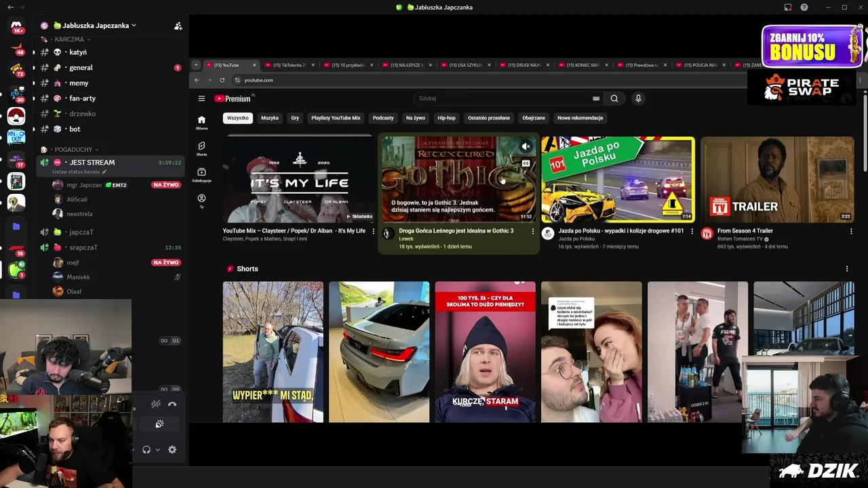Viewport: 868px width, 488px height.
Task: Open Knock Out server icon
Action: pos(16,138)
